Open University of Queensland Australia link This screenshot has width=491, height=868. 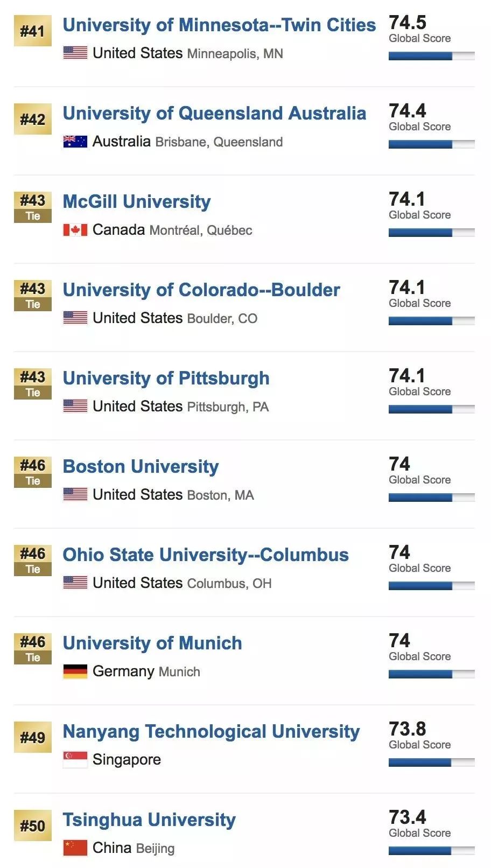pyautogui.click(x=214, y=113)
